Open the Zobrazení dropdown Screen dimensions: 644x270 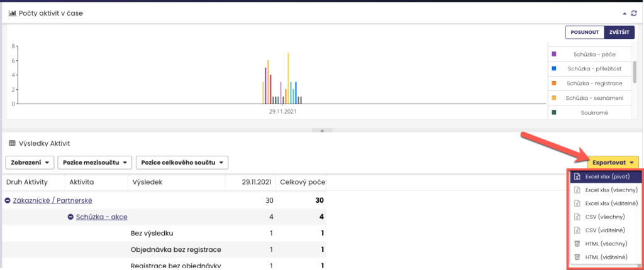coord(30,163)
